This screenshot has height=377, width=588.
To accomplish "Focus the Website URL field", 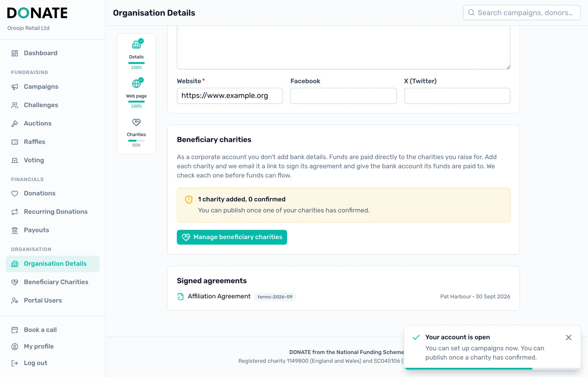I will pyautogui.click(x=230, y=96).
